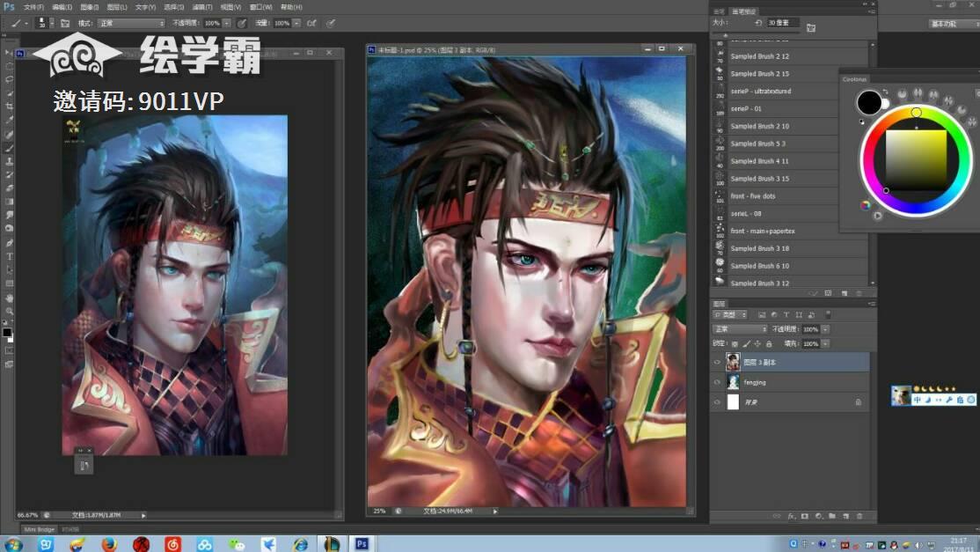Delete the selected layer with trash icon

(859, 517)
